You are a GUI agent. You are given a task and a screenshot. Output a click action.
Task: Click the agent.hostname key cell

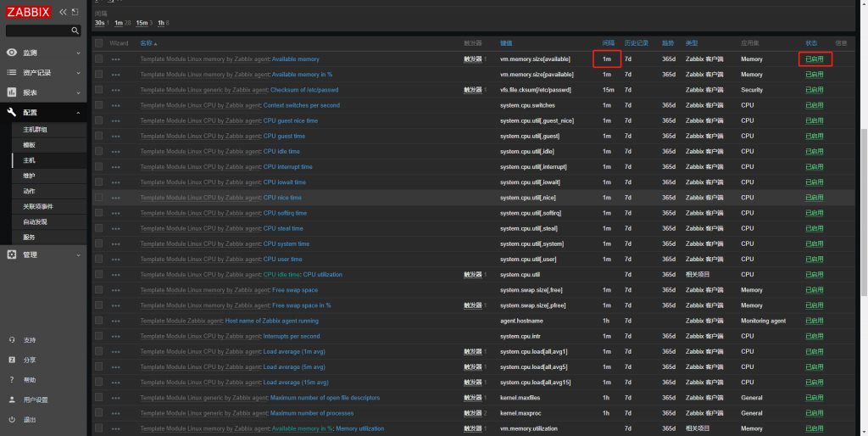coord(520,321)
